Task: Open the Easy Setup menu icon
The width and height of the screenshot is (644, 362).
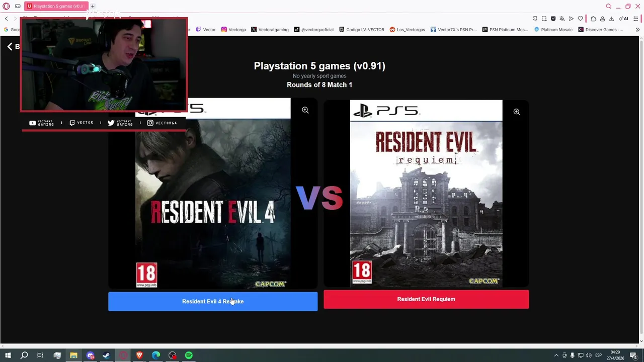Action: (636, 19)
